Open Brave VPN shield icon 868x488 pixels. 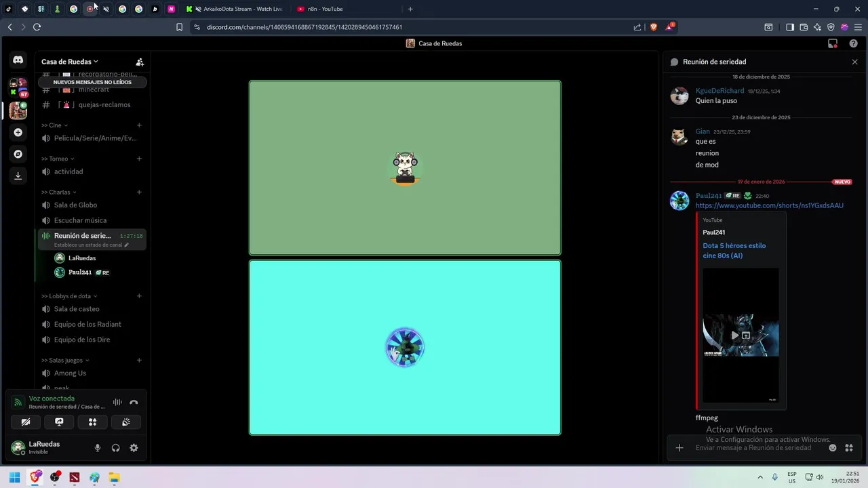831,27
